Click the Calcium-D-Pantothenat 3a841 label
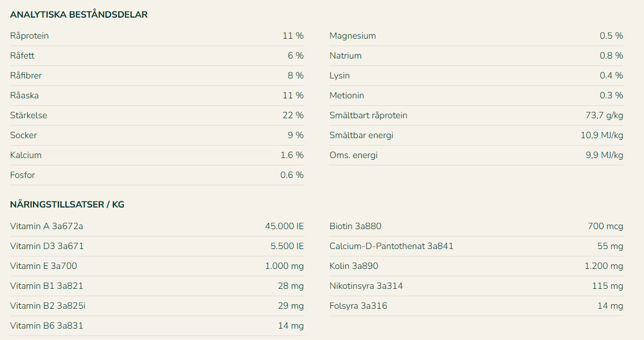Viewport: 644px width, 340px height. coord(391,246)
